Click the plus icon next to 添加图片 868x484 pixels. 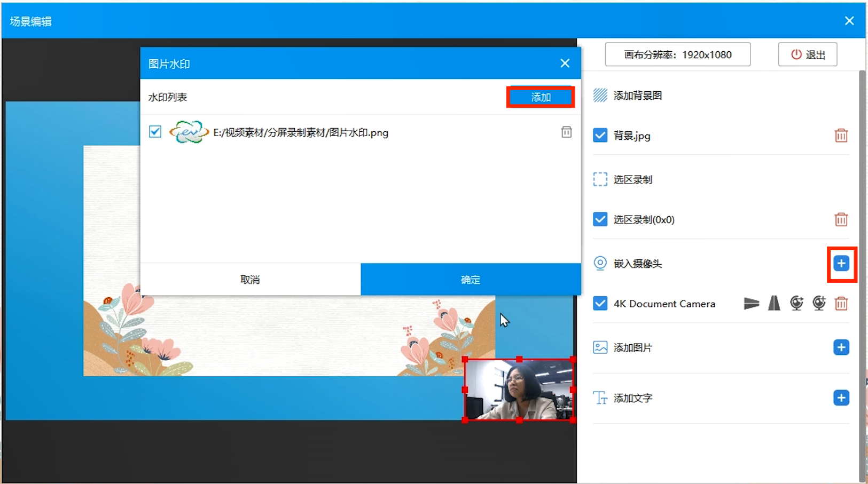(841, 347)
